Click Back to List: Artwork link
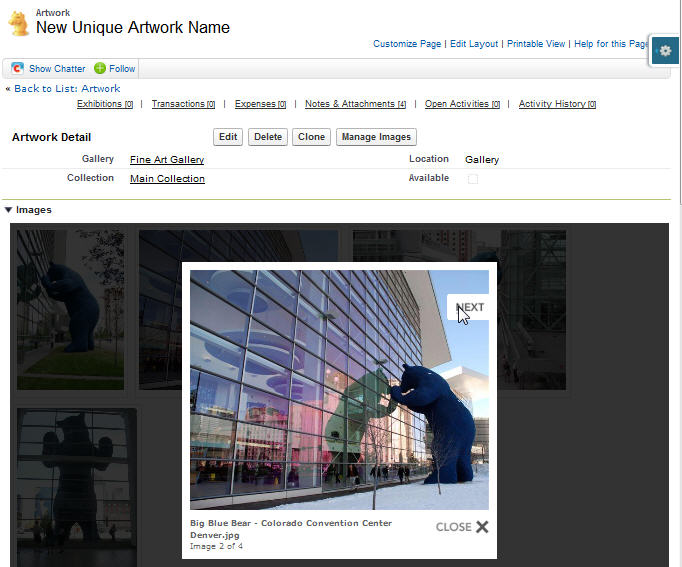This screenshot has height=567, width=682. (66, 89)
